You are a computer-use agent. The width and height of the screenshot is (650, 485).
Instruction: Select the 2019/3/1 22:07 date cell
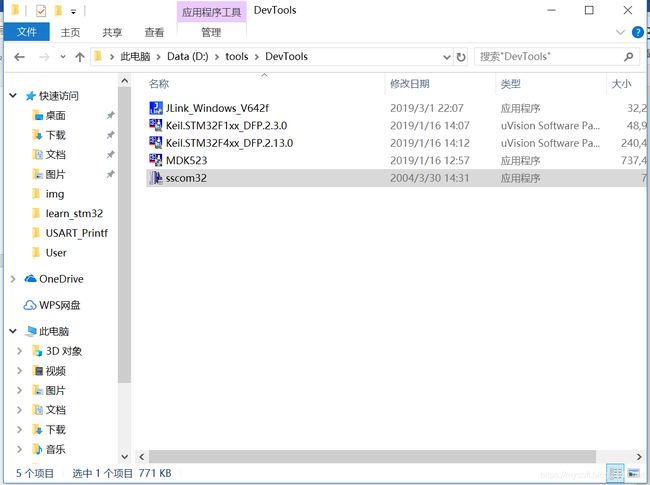[x=427, y=108]
